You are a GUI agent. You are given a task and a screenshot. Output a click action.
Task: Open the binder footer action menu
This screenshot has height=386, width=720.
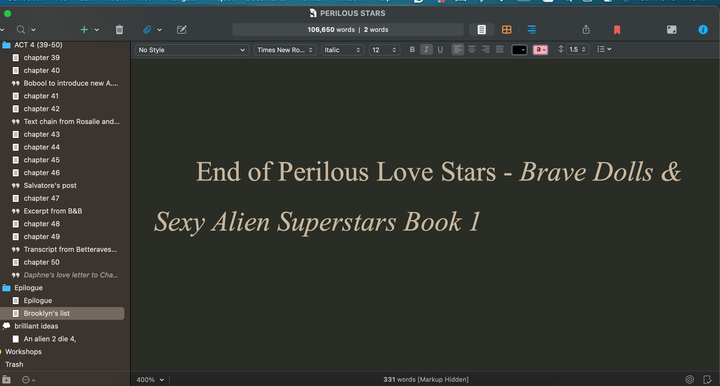point(28,380)
